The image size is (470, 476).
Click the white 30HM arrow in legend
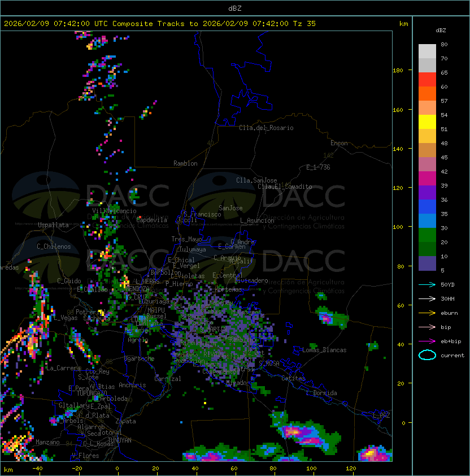[x=427, y=298]
